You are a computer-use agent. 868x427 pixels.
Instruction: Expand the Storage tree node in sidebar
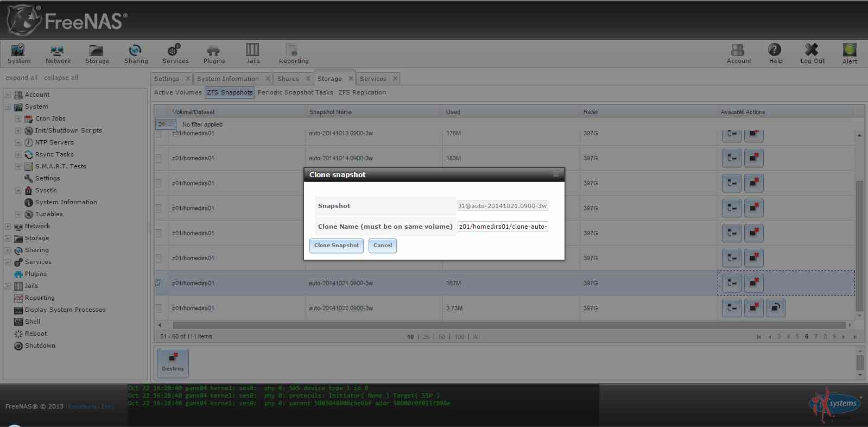point(8,238)
